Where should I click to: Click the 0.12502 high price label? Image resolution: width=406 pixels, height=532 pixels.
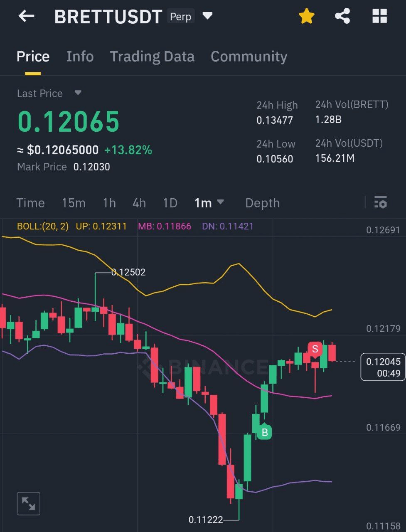click(128, 272)
